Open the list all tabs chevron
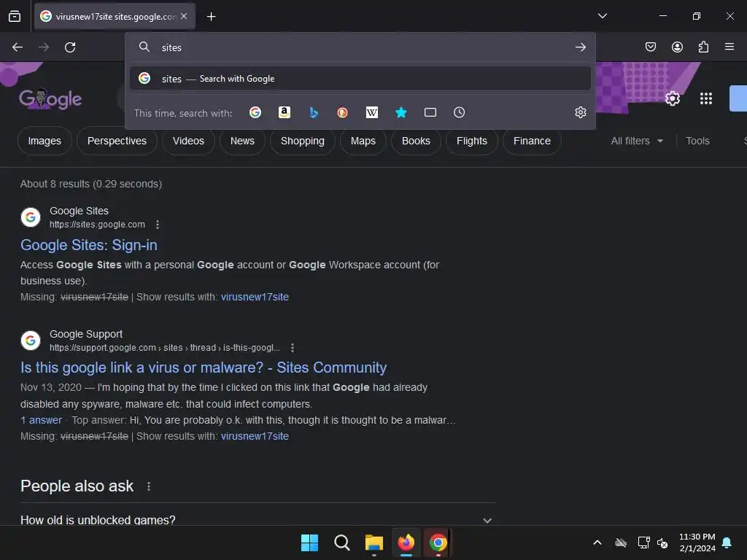The height and width of the screenshot is (560, 747). [602, 16]
